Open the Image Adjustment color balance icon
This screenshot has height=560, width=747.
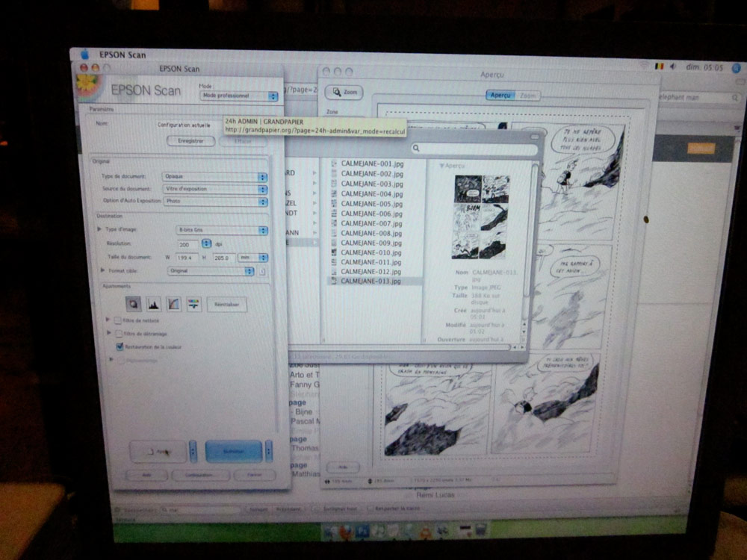click(194, 304)
